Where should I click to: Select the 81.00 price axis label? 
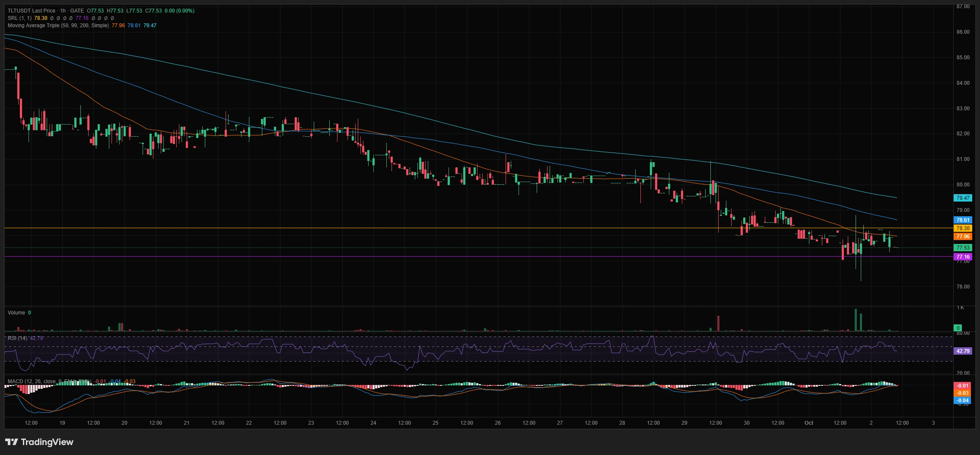[x=963, y=159]
